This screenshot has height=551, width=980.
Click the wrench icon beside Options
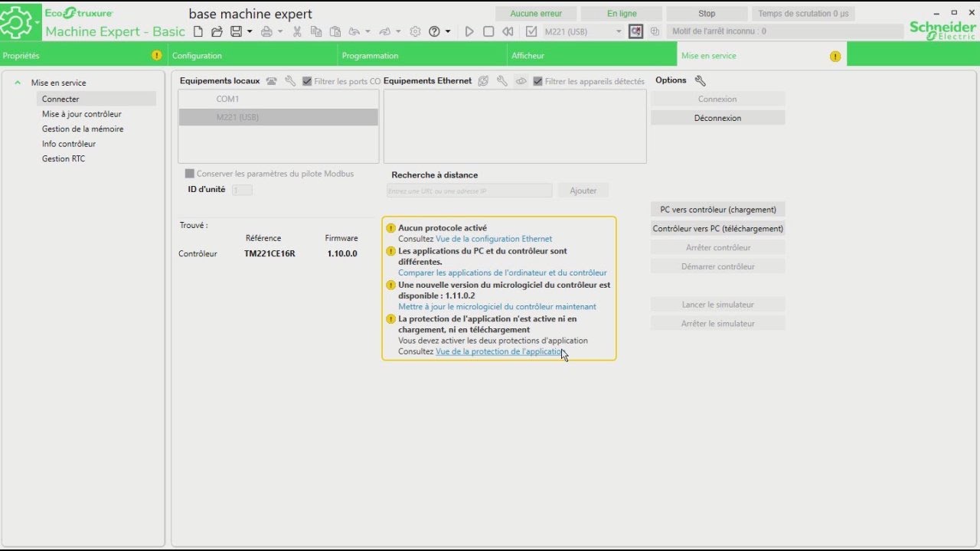click(700, 80)
